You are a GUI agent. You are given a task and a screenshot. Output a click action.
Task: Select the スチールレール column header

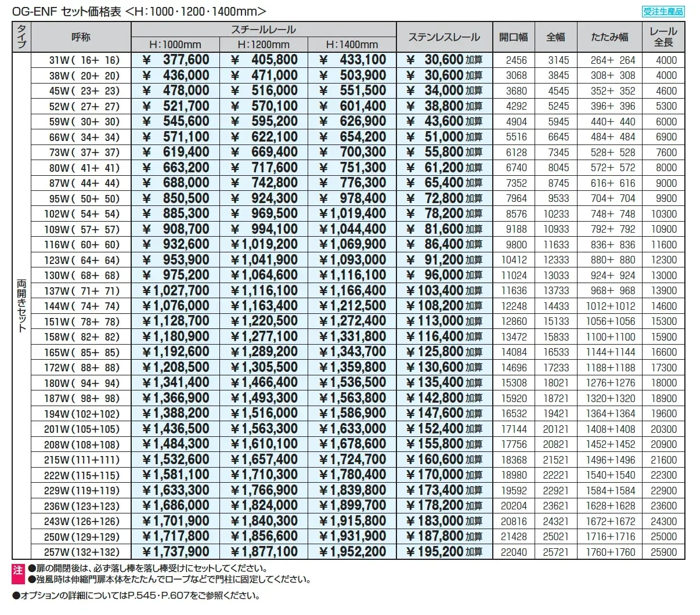pos(264,30)
